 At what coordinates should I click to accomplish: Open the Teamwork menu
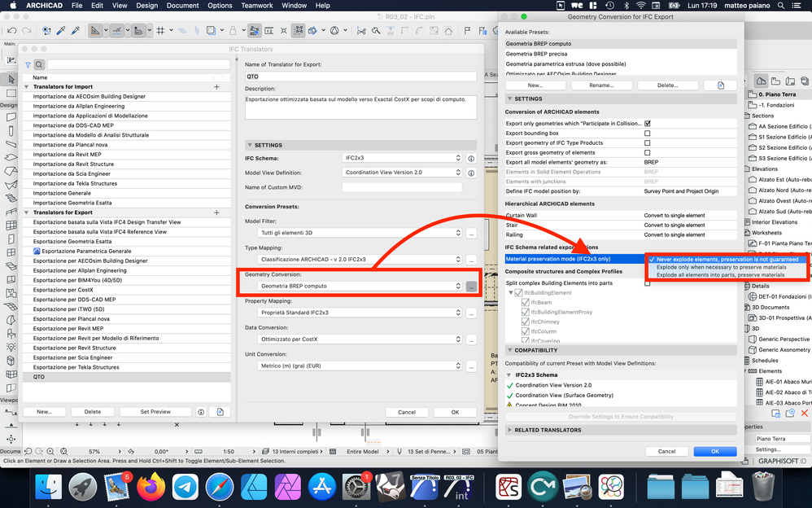tap(257, 6)
